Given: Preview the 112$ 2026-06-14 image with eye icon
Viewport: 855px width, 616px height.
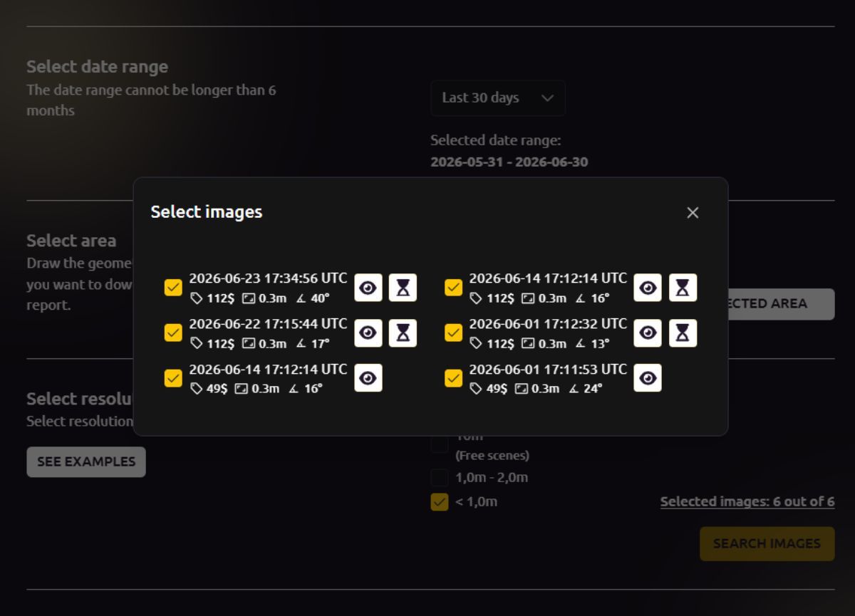Looking at the screenshot, I should [648, 288].
